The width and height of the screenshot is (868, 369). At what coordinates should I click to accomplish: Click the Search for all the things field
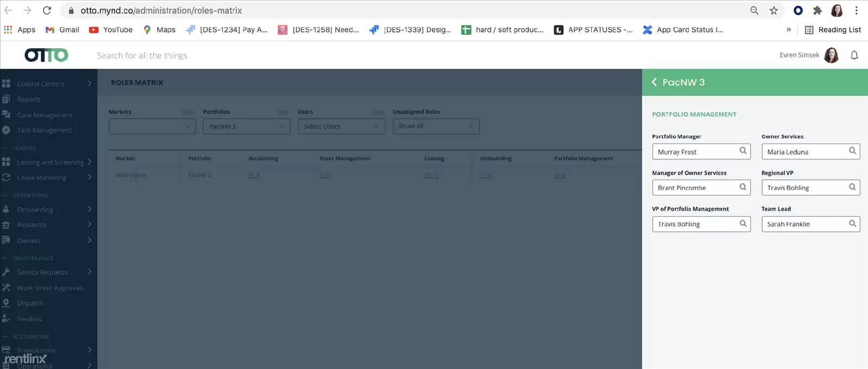point(142,55)
